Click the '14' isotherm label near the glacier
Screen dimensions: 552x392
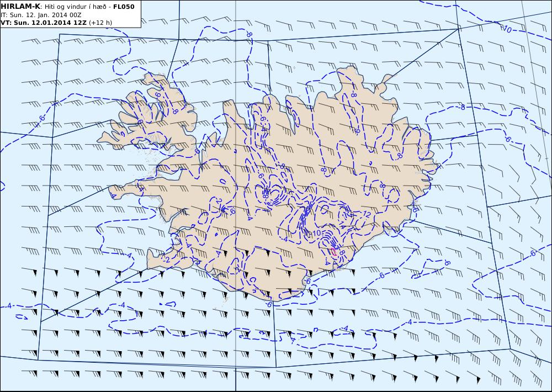[342, 225]
